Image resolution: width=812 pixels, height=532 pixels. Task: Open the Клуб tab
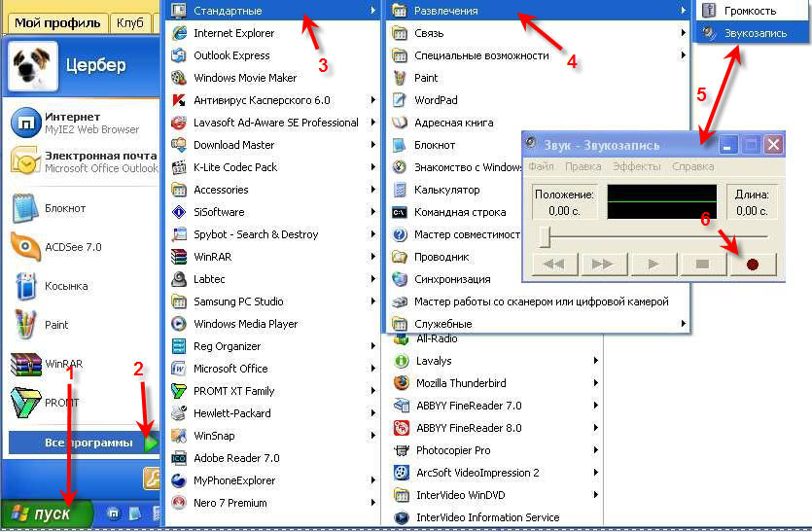coord(130,23)
